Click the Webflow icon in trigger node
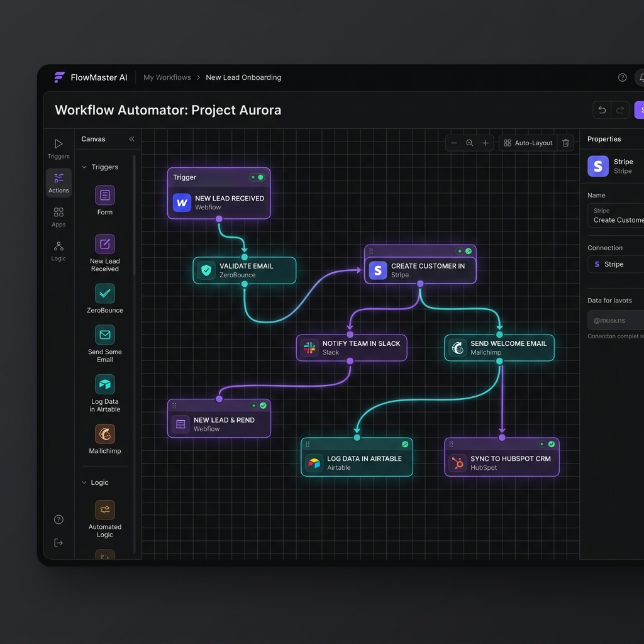 coord(182,203)
